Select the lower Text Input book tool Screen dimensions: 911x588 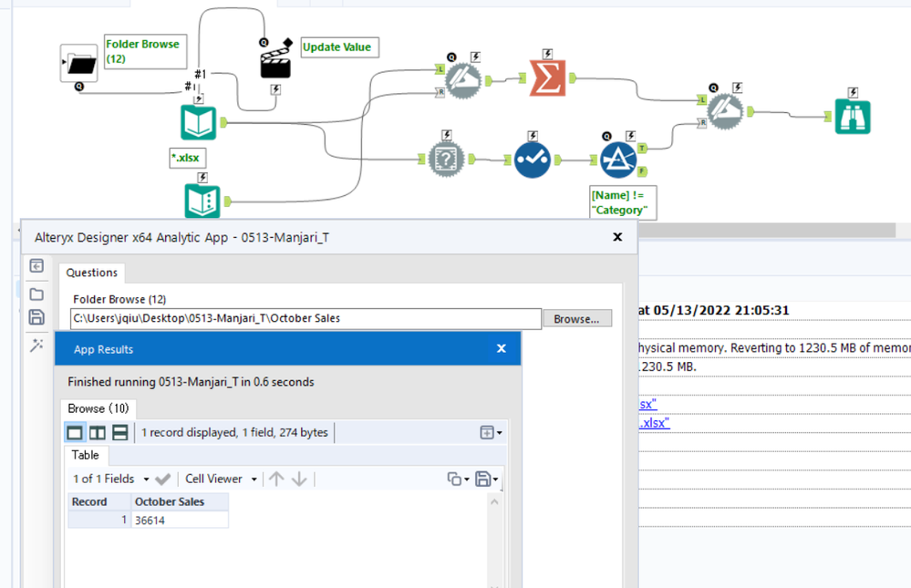(x=202, y=201)
